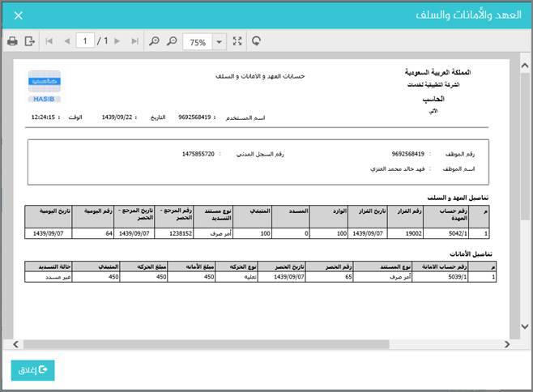Export the report using the export icon

pos(30,41)
